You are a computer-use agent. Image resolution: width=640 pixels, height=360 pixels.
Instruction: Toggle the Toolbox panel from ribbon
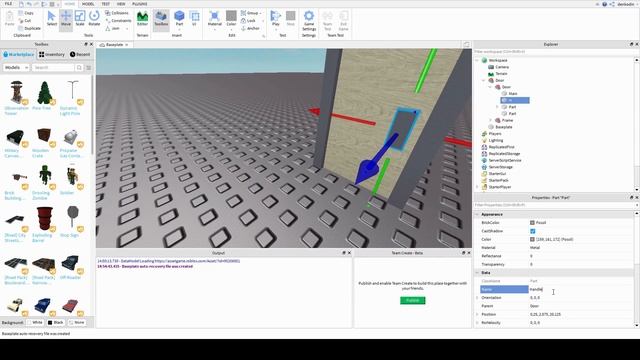click(161, 19)
